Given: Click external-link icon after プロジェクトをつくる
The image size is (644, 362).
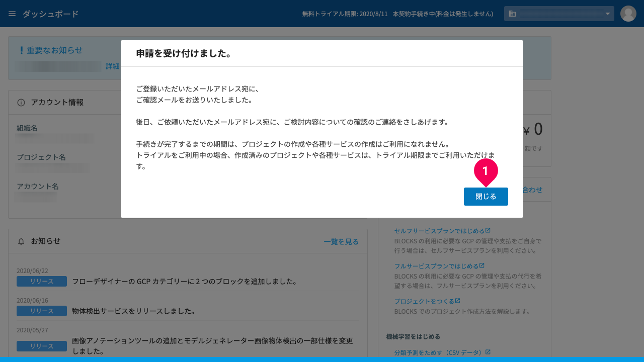Looking at the screenshot, I should 458,301.
